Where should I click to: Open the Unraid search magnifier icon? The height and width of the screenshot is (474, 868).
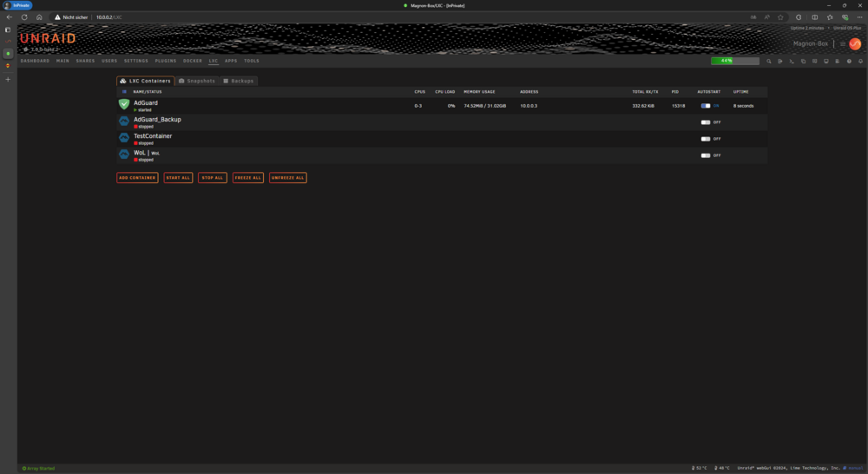point(768,61)
